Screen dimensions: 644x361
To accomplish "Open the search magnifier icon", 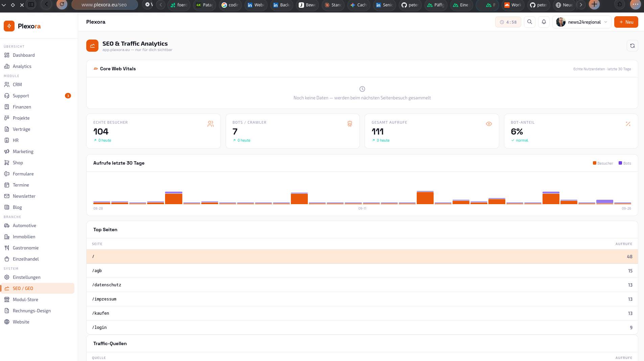I will [530, 22].
